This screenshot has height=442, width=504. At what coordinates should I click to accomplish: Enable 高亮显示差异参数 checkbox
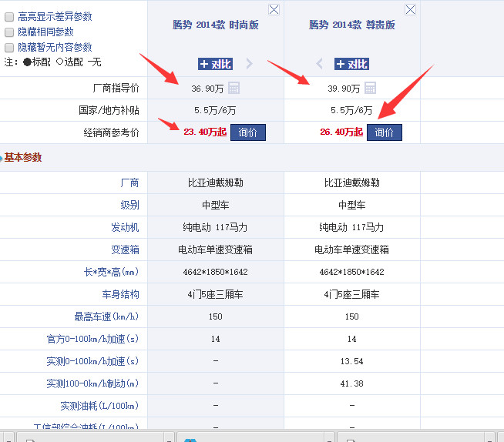[x=9, y=17]
